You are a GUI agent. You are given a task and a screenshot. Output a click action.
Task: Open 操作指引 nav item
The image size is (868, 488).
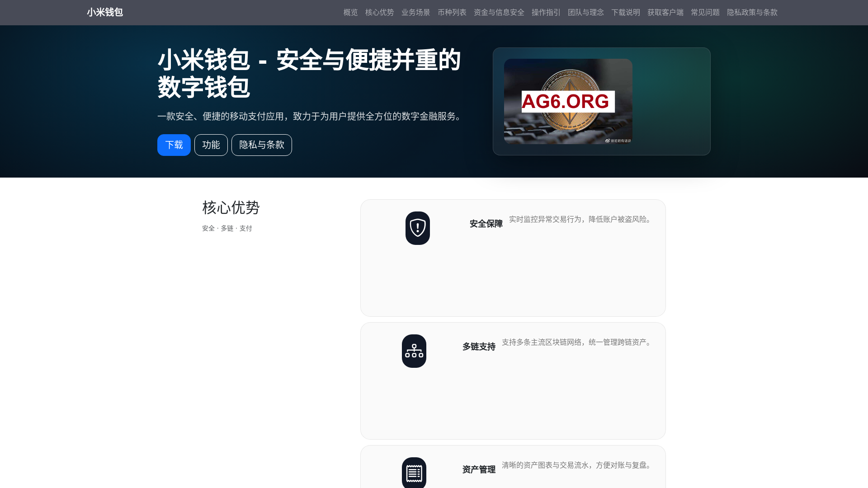[x=546, y=12]
